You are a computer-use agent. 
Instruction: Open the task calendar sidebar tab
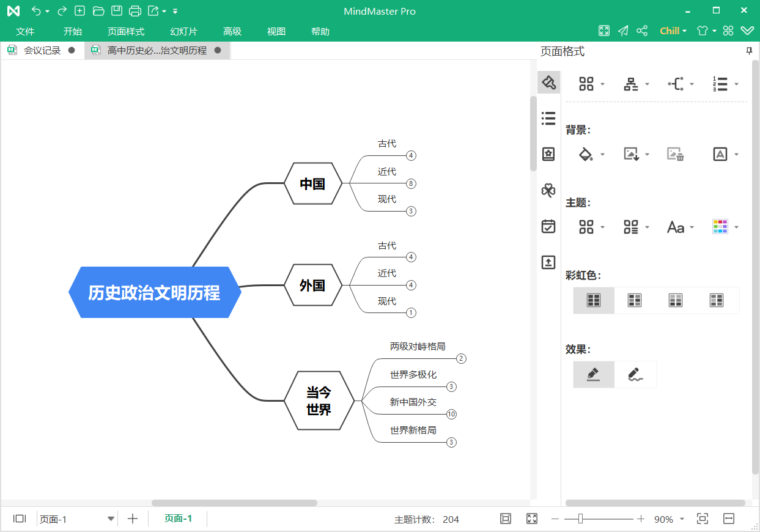pyautogui.click(x=548, y=226)
